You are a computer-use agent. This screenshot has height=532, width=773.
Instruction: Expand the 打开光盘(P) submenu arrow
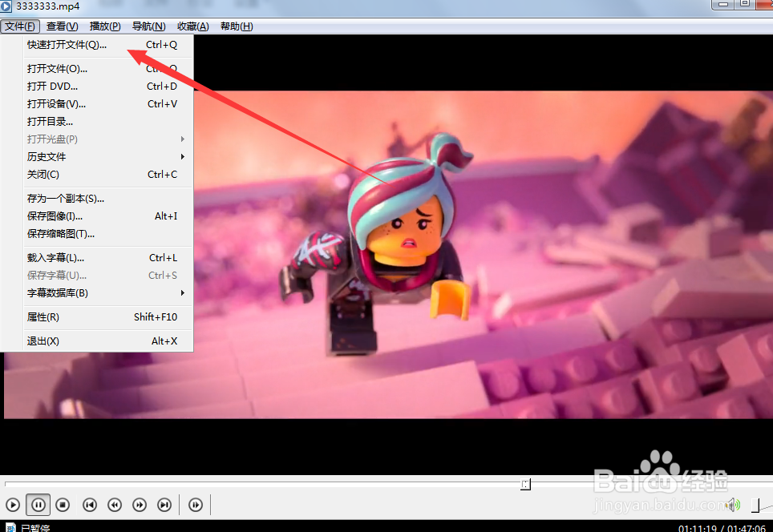pos(182,139)
